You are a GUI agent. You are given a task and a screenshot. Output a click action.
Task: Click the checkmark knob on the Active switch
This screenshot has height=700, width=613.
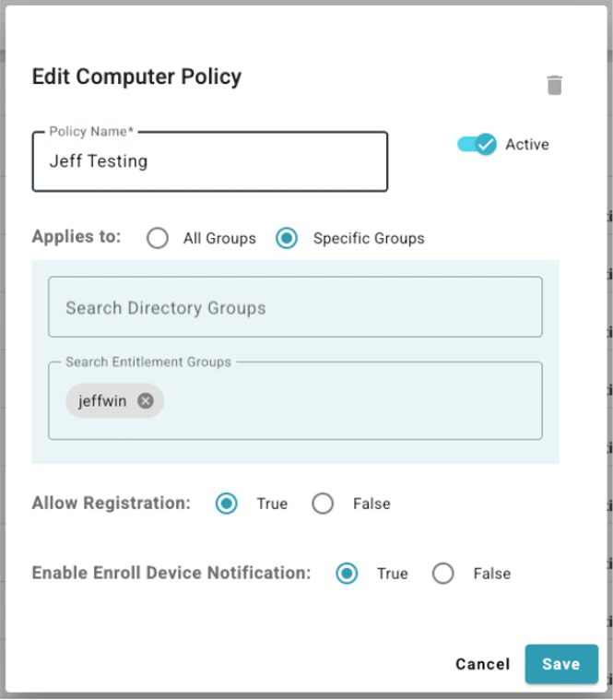(486, 145)
